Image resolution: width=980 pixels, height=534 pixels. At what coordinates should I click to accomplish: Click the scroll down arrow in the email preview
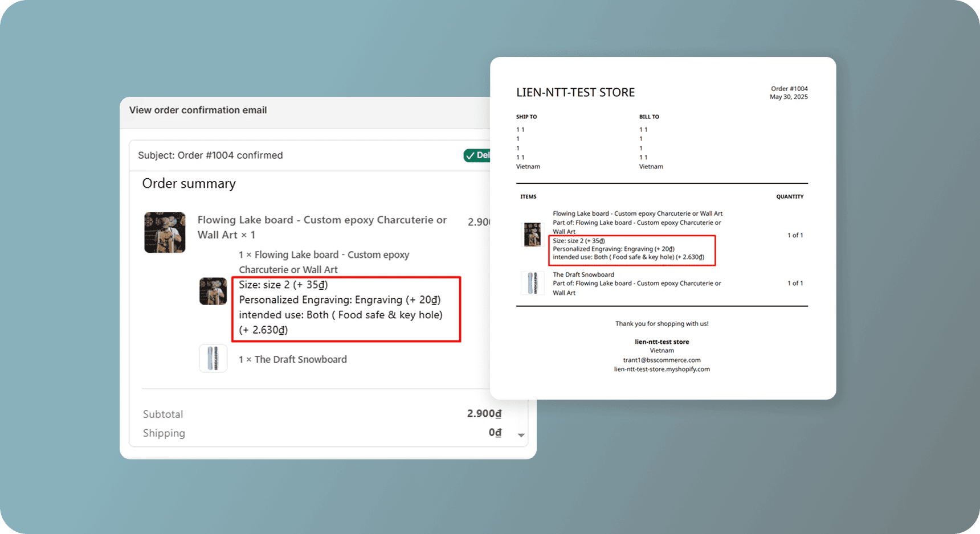(521, 436)
